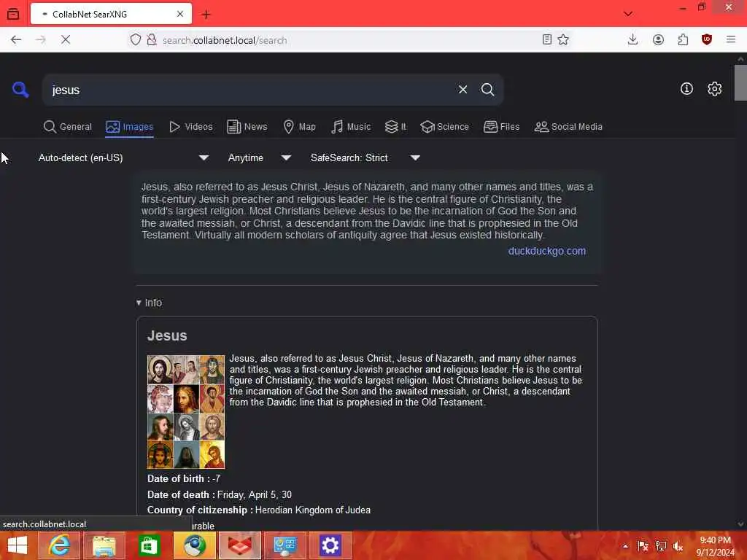
Task: Open the Map category
Action: pyautogui.click(x=300, y=127)
